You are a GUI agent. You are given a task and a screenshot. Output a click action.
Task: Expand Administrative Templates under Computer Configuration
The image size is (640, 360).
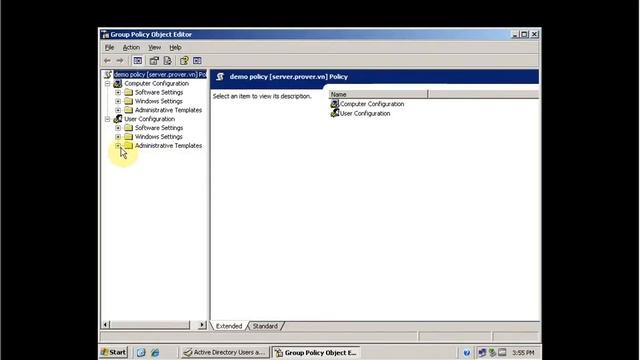tap(118, 110)
